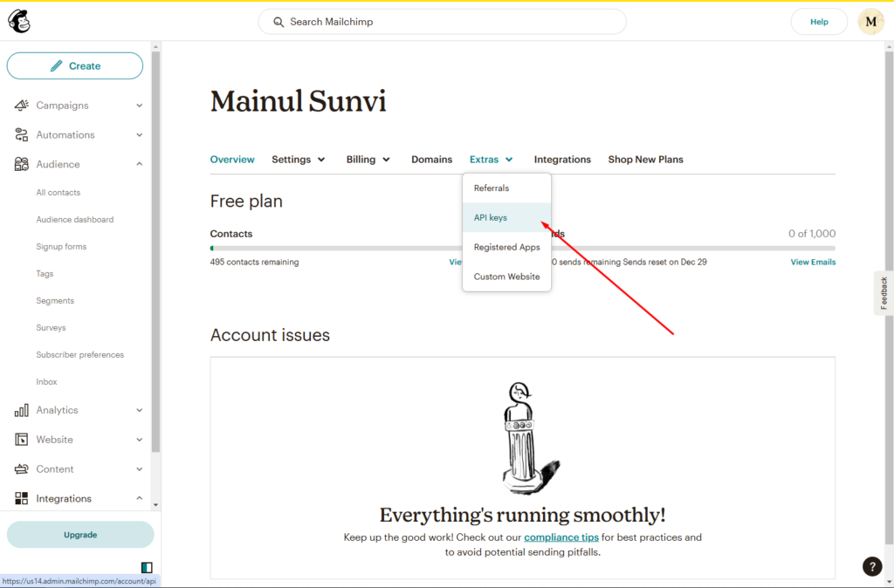Click the Campaigns megaphone icon
Screen dimensions: 894x588
coord(21,105)
